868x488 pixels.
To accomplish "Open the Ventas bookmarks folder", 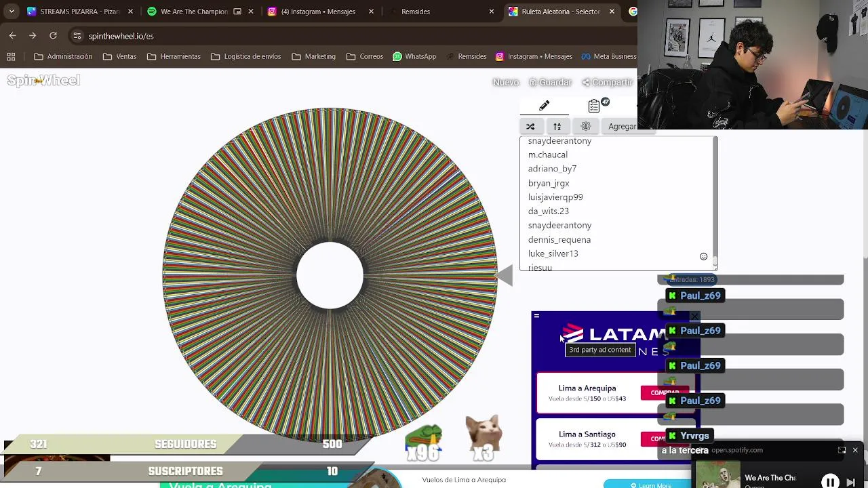I will pos(119,56).
